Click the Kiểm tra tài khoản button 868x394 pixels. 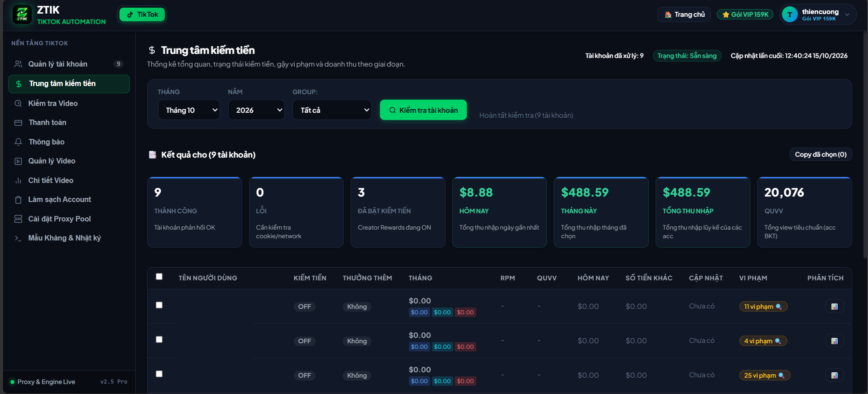(x=423, y=110)
